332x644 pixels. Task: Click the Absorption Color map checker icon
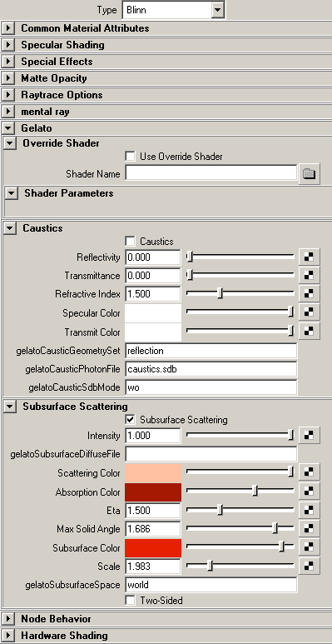(309, 492)
